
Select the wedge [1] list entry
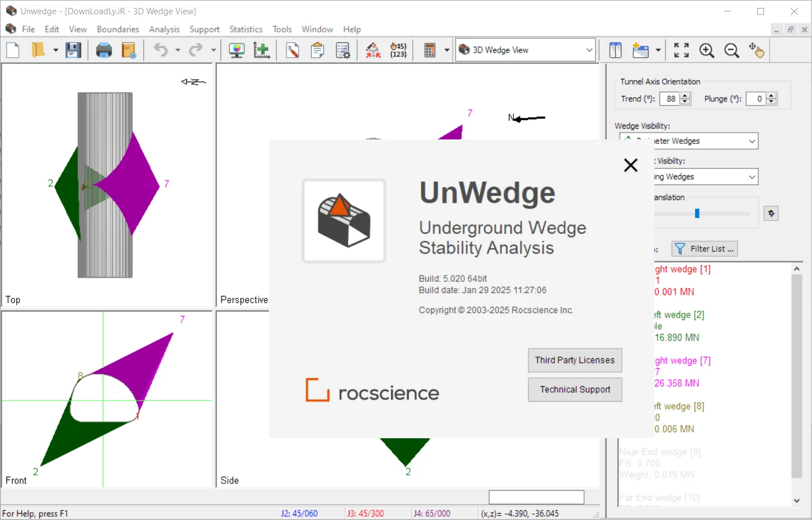682,281
